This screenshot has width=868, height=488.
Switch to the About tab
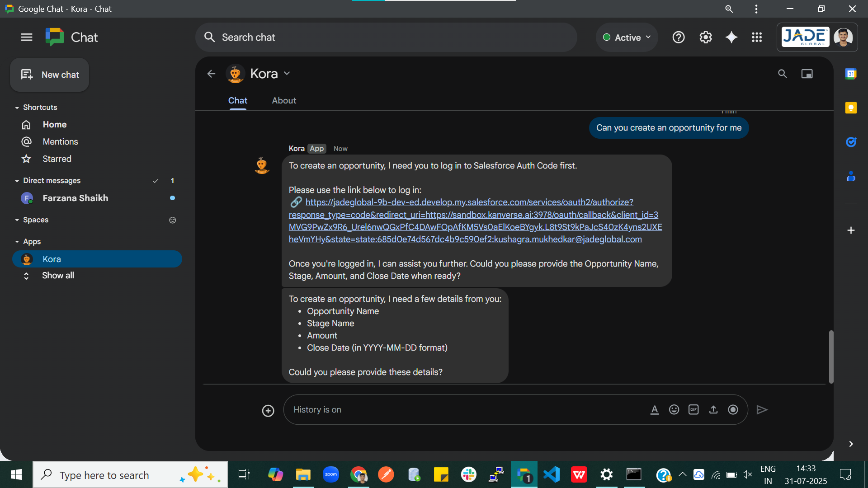coord(284,100)
